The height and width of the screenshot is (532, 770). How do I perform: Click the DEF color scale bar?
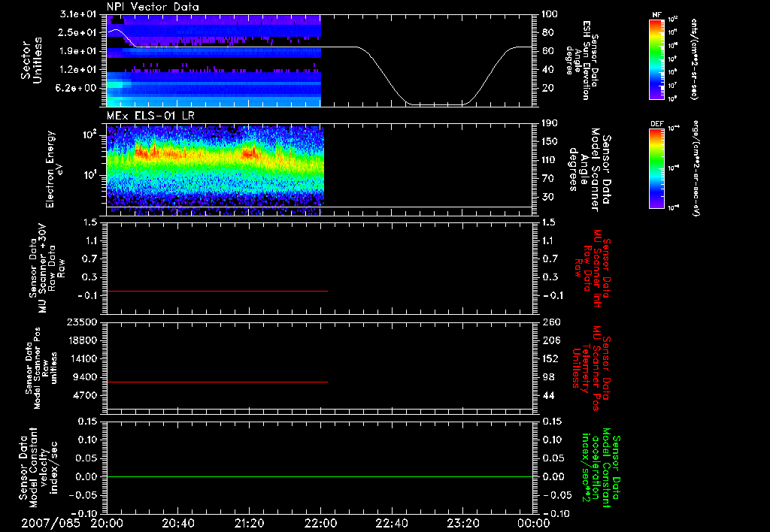(656, 168)
